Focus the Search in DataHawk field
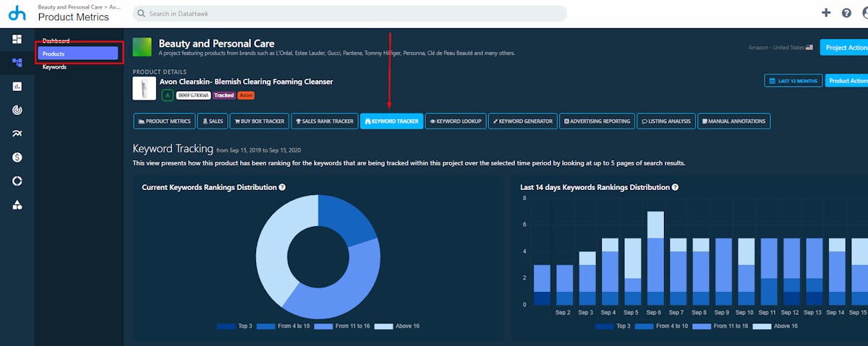 pos(350,14)
